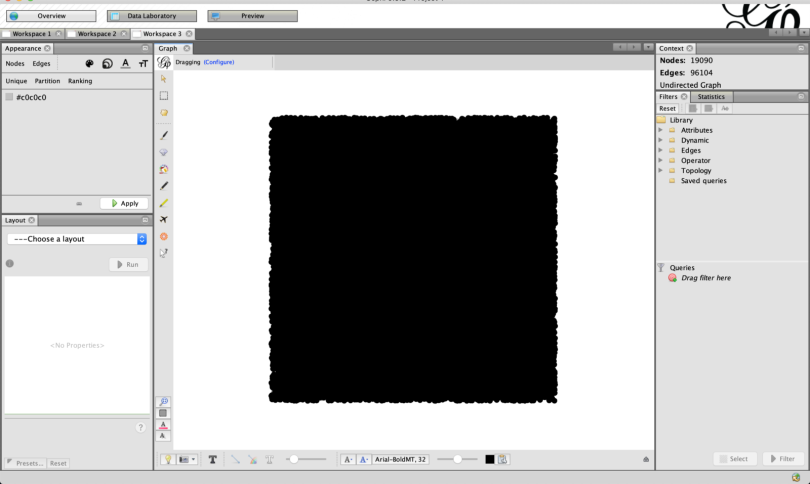Screen dimensions: 810x484
Task: Expand the Topology filter folder
Action: point(661,170)
